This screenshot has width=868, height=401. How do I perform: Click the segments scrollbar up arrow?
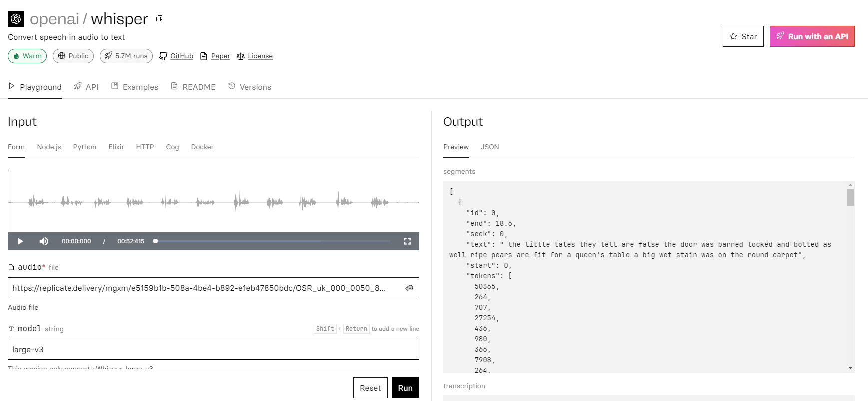(x=850, y=185)
